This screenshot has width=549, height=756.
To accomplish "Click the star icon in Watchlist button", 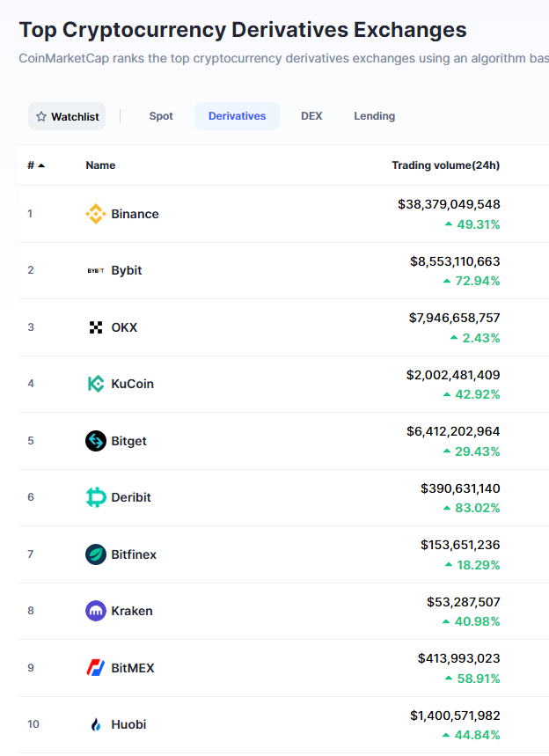I will pyautogui.click(x=41, y=116).
